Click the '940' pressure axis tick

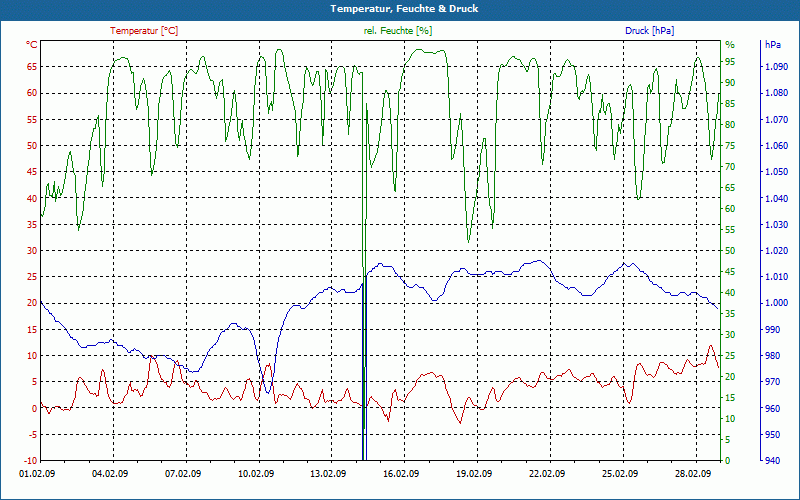click(x=772, y=461)
